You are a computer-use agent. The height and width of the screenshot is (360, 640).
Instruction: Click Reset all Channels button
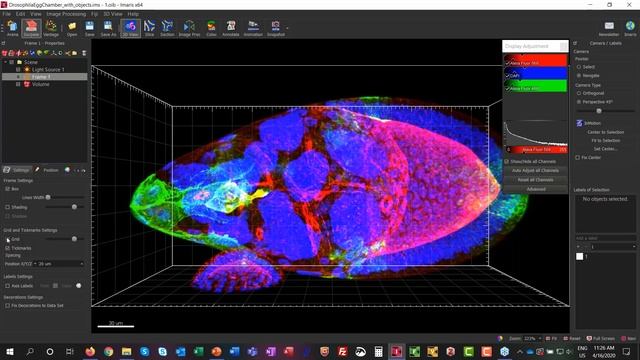pyautogui.click(x=535, y=180)
